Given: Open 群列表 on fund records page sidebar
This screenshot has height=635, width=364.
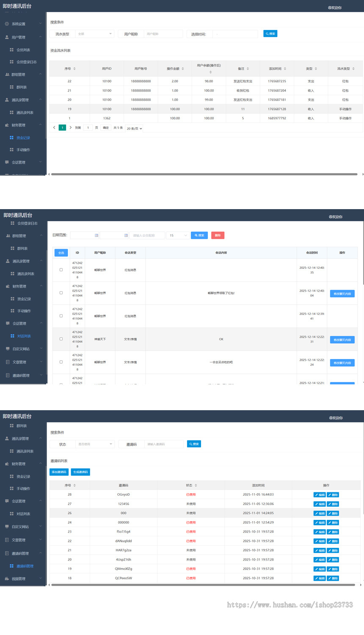Looking at the screenshot, I should (22, 87).
